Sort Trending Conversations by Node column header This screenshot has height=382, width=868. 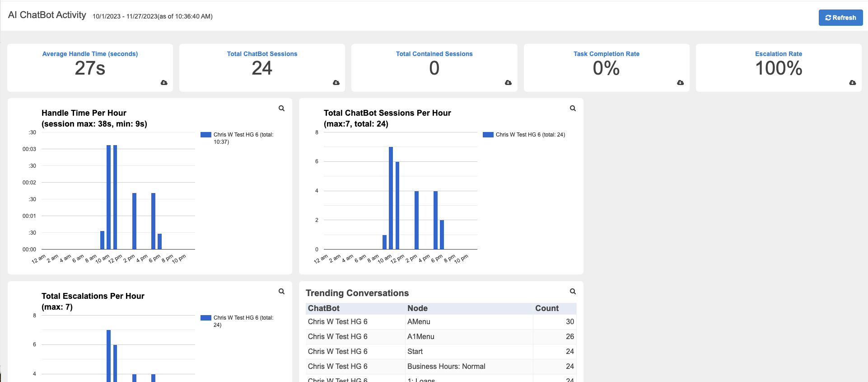pyautogui.click(x=417, y=308)
